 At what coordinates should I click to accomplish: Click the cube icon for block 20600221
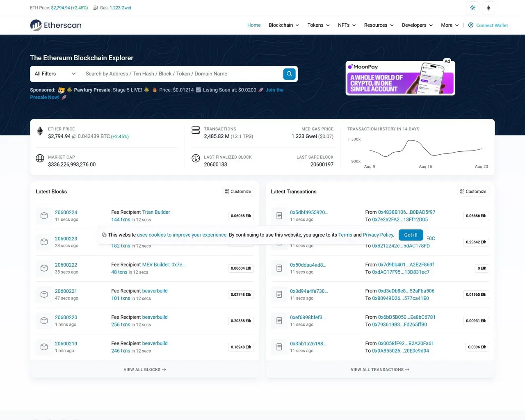point(44,294)
